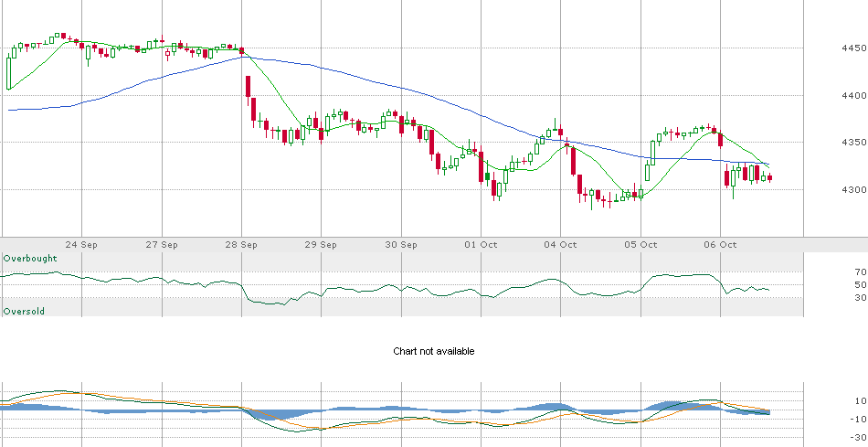
Task: Click the 04 Oct date label
Action: (561, 245)
